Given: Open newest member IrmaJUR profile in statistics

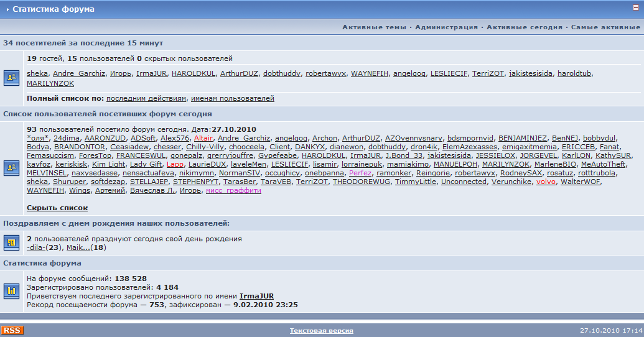Looking at the screenshot, I should tap(256, 296).
